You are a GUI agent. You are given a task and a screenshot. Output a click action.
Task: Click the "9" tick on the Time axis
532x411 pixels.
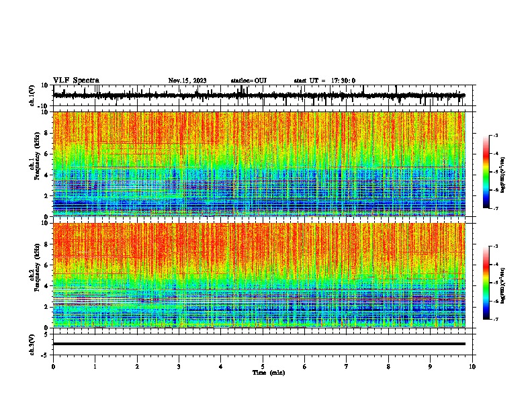(430, 367)
